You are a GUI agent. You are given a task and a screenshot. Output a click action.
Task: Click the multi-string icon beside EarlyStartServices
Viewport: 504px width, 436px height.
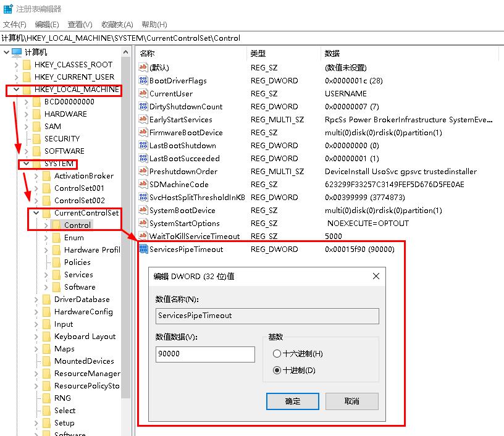point(143,119)
